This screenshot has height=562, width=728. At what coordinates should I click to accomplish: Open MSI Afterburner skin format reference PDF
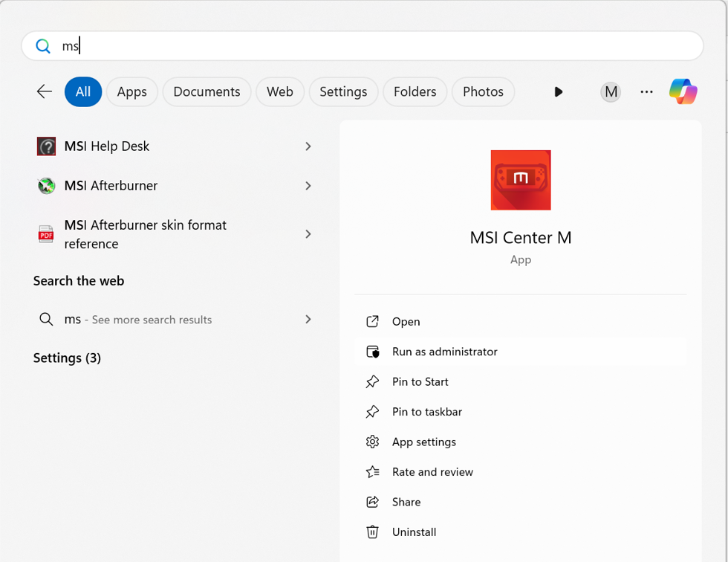click(145, 234)
